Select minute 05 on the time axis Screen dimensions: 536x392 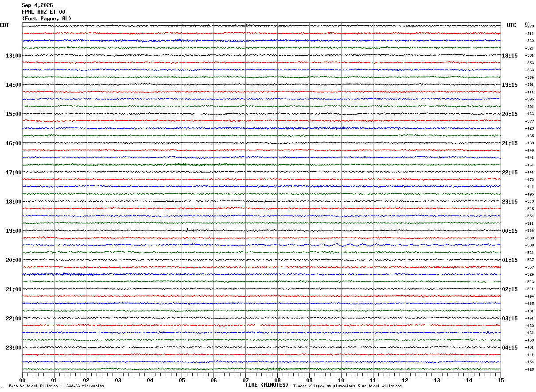[182, 380]
